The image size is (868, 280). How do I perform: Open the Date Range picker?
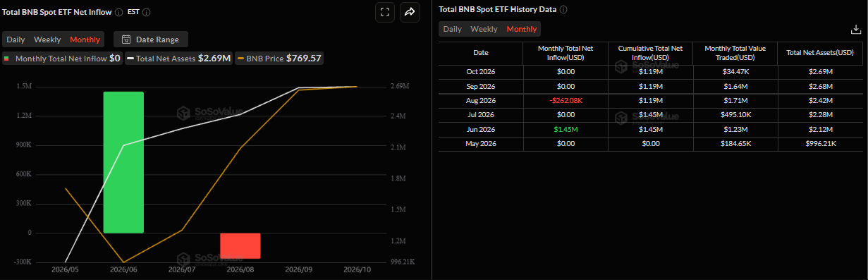tap(151, 39)
